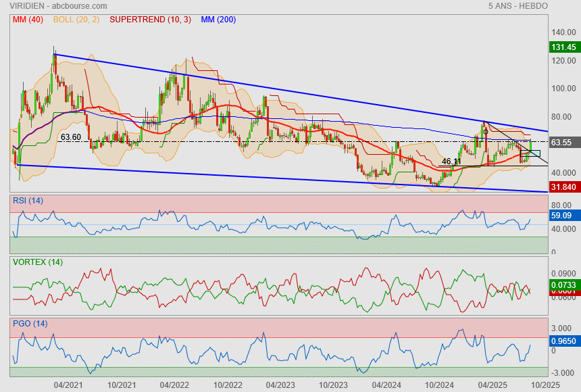Click the black 63.55 current price tag
The width and height of the screenshot is (581, 392).
click(563, 143)
